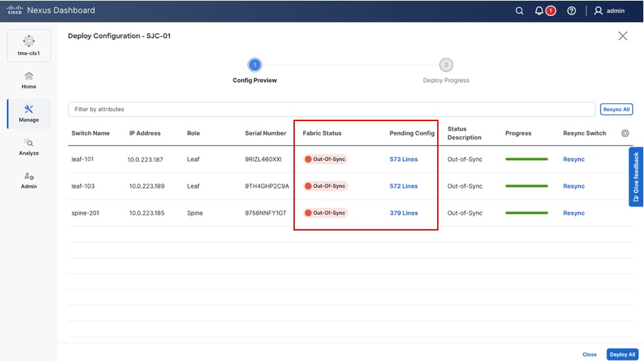The image size is (644, 364).
Task: Sort by Fabric Status column header
Action: (322, 133)
